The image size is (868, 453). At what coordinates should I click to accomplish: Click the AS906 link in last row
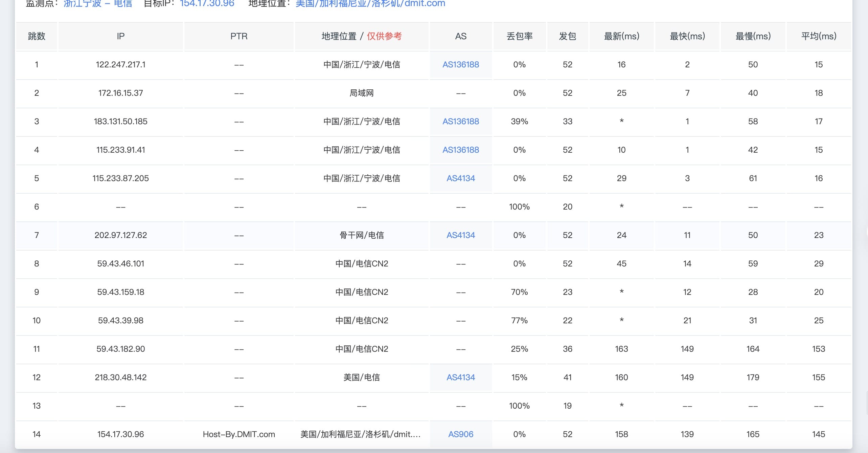(x=460, y=434)
